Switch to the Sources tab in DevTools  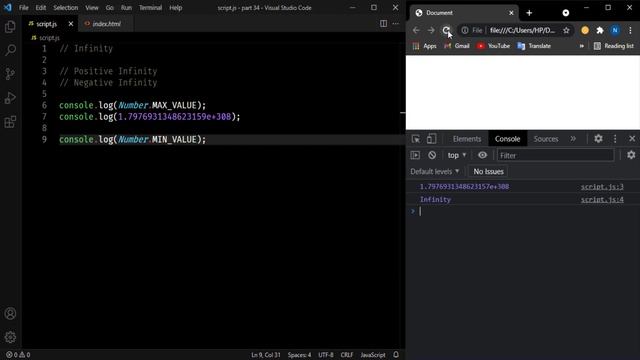tap(546, 139)
